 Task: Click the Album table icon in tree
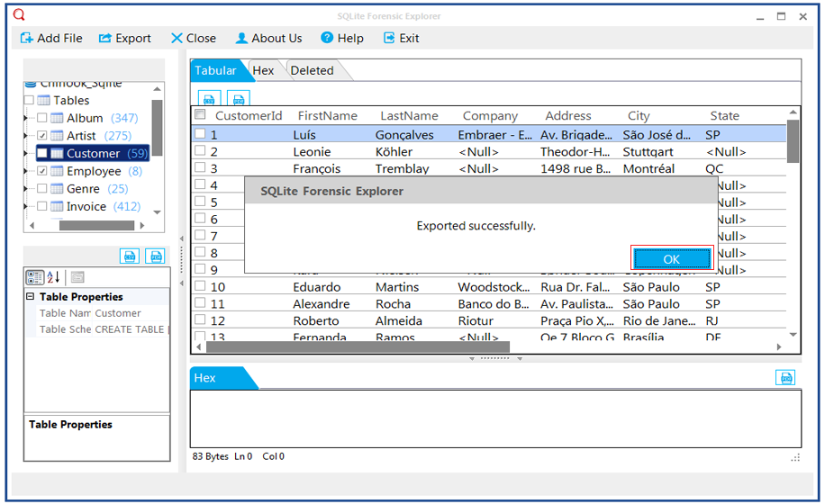[57, 118]
